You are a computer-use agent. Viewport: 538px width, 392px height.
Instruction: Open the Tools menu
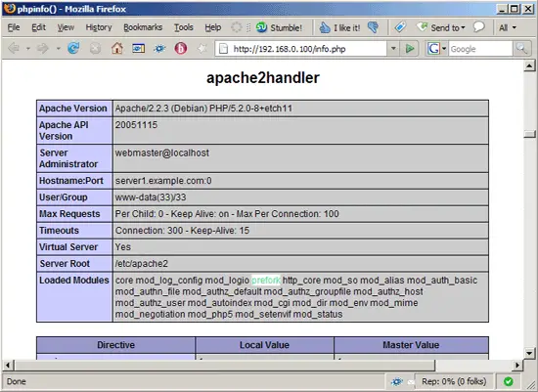pyautogui.click(x=183, y=27)
